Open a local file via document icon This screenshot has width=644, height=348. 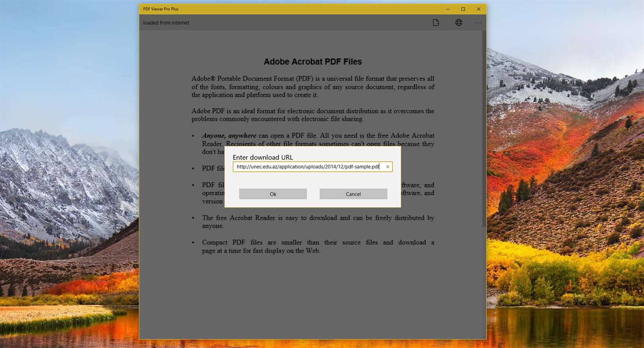(436, 23)
